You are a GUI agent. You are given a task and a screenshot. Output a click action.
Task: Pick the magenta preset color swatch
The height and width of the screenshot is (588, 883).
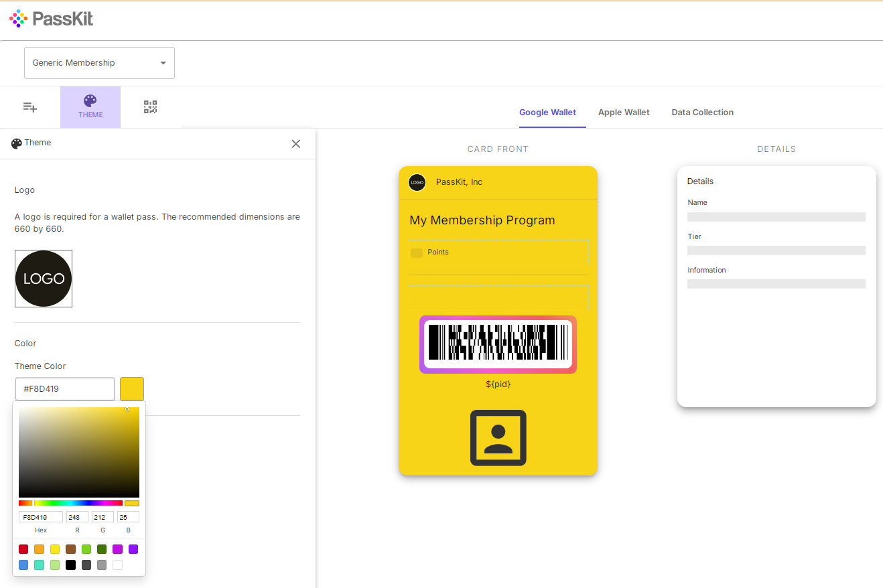pos(117,549)
